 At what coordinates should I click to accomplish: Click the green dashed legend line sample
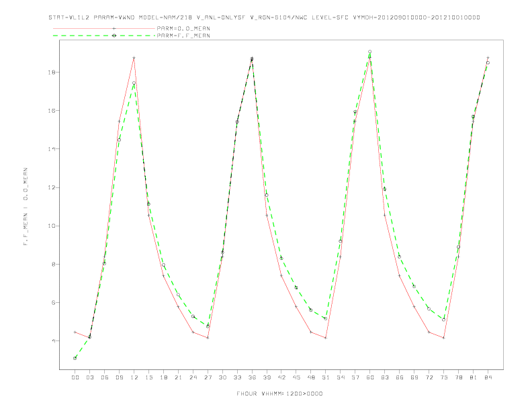tap(104, 36)
